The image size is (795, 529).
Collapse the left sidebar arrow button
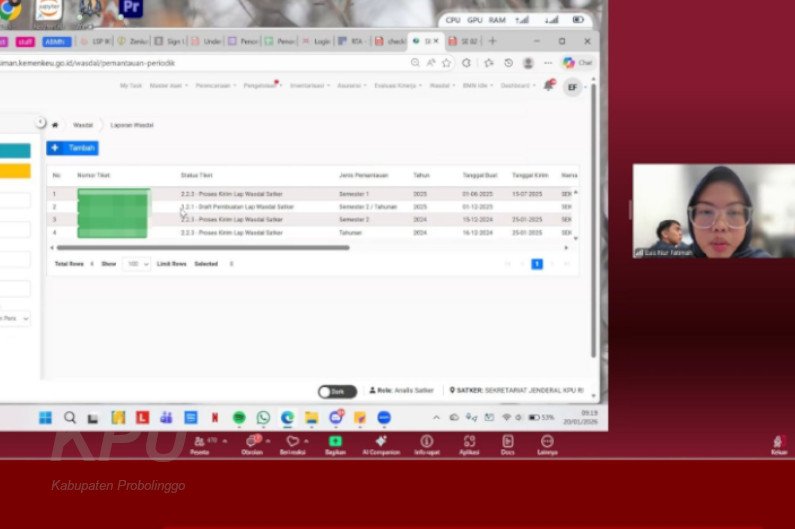coord(41,122)
